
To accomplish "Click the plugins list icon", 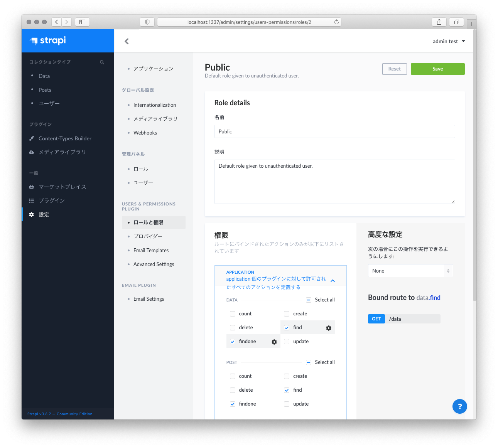I will point(32,201).
